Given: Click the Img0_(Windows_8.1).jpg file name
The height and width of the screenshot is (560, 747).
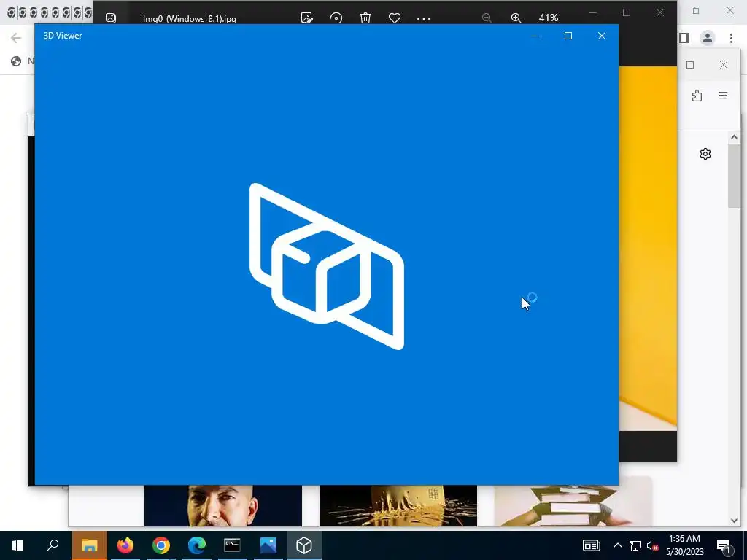Looking at the screenshot, I should pos(190,18).
